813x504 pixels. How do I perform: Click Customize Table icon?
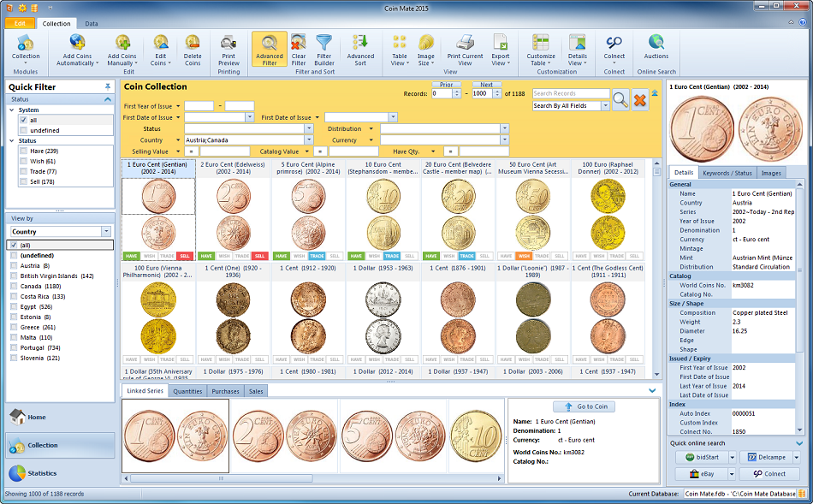pos(541,43)
